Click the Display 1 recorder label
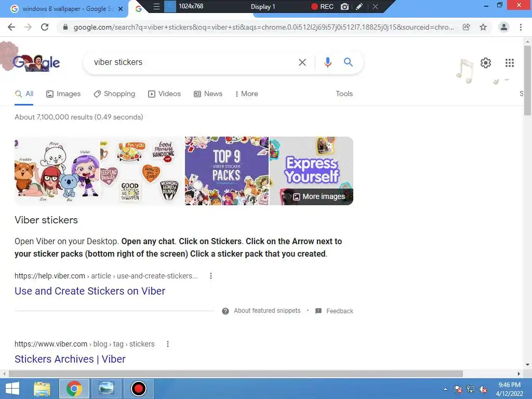 coord(263,6)
